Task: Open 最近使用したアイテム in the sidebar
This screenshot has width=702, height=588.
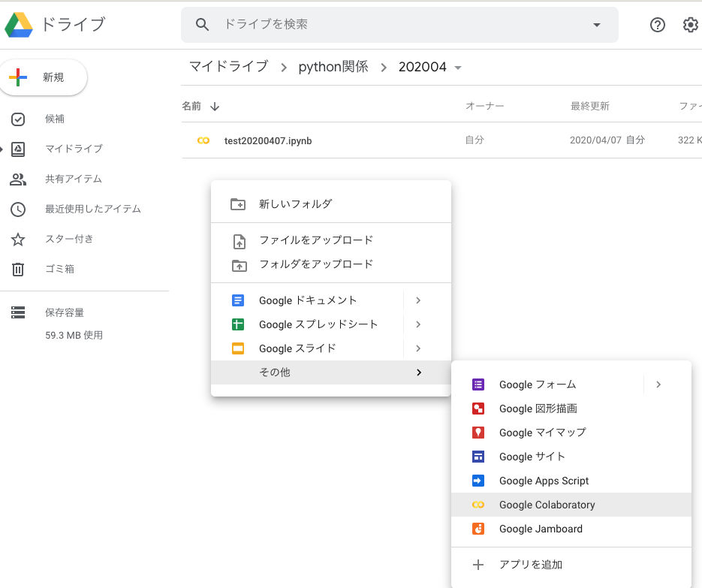Action: 92,209
